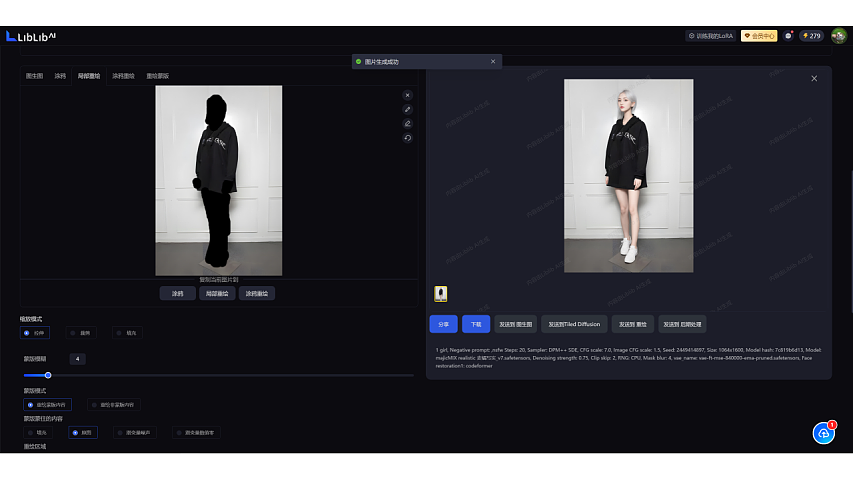This screenshot has height=480, width=853.
Task: Click the masked source image canvas
Action: (x=219, y=180)
